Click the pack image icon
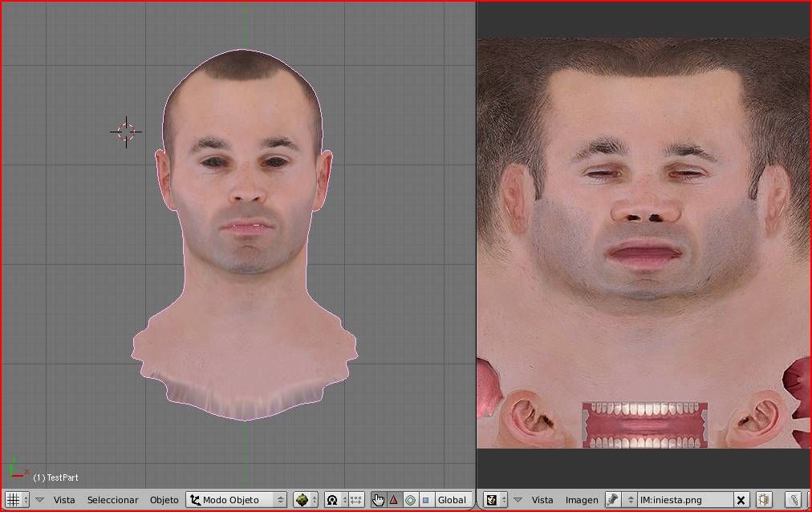Image resolution: width=812 pixels, height=512 pixels. [763, 500]
